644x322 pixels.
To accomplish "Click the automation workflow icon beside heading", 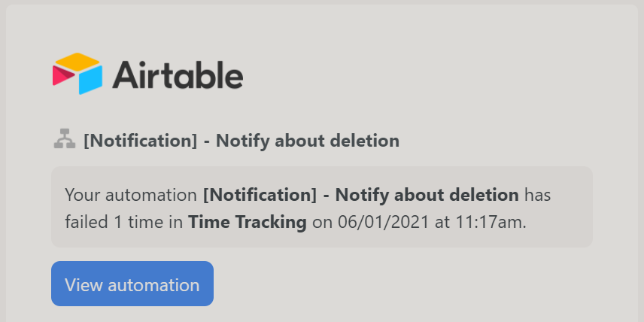I will [65, 139].
